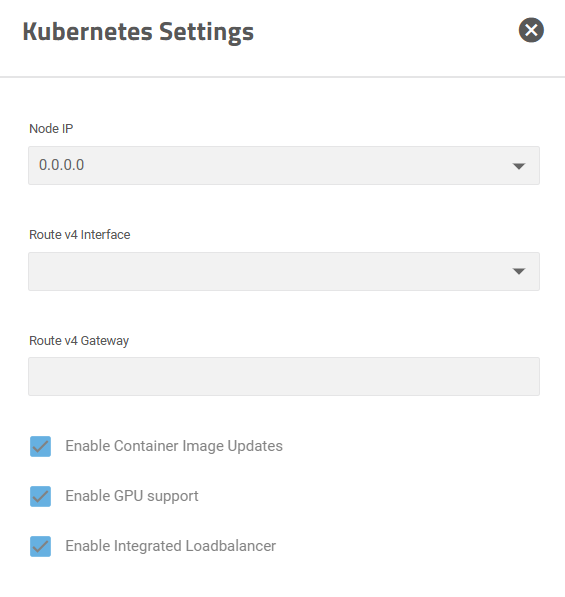Image resolution: width=565 pixels, height=597 pixels.
Task: Open the Route v4 Interface dropdown arrow
Action: pyautogui.click(x=519, y=271)
